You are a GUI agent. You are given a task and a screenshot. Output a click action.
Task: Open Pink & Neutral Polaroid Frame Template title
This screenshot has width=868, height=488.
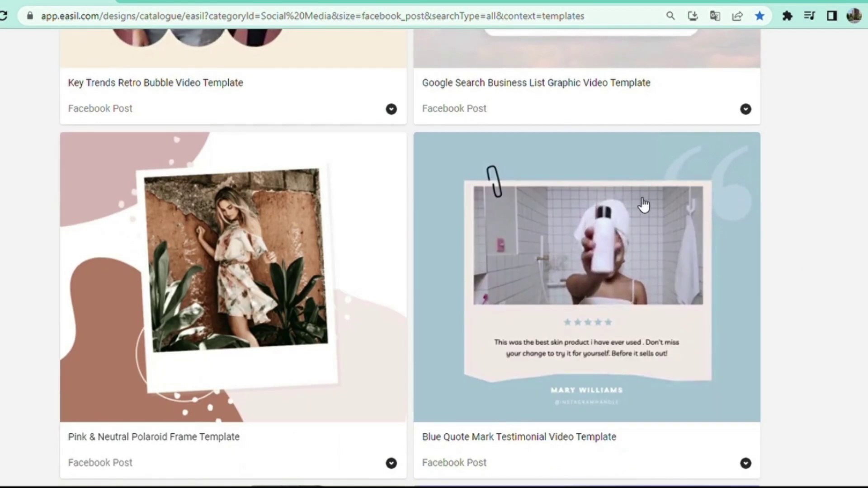click(x=154, y=437)
